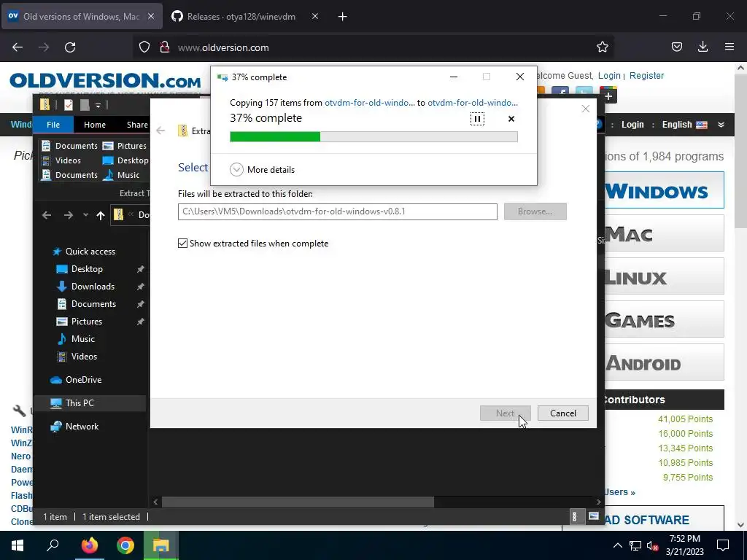This screenshot has height=560, width=747.
Task: Click the right arrow of Explorer's horizontal scrollbar
Action: [x=598, y=502]
